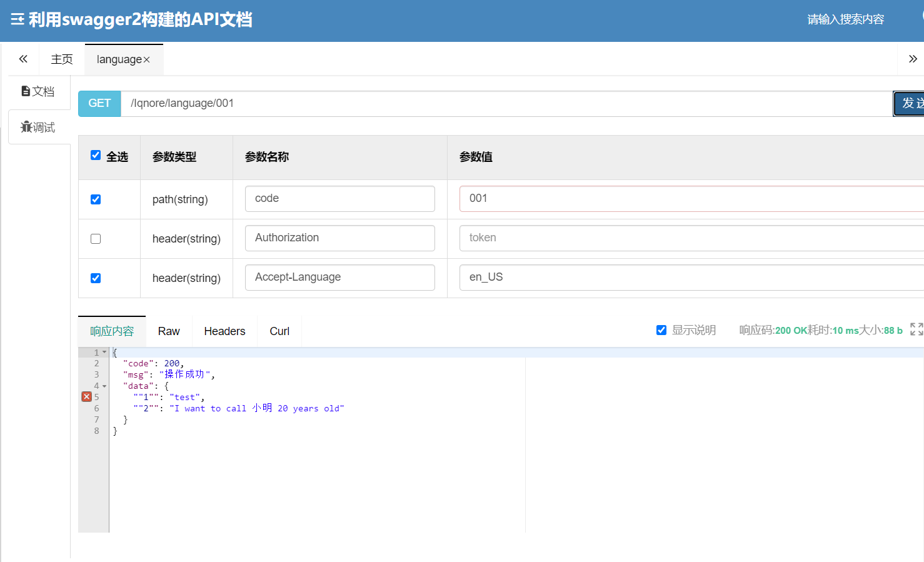This screenshot has height=562, width=924.
Task: Click the token value input field
Action: (x=691, y=238)
